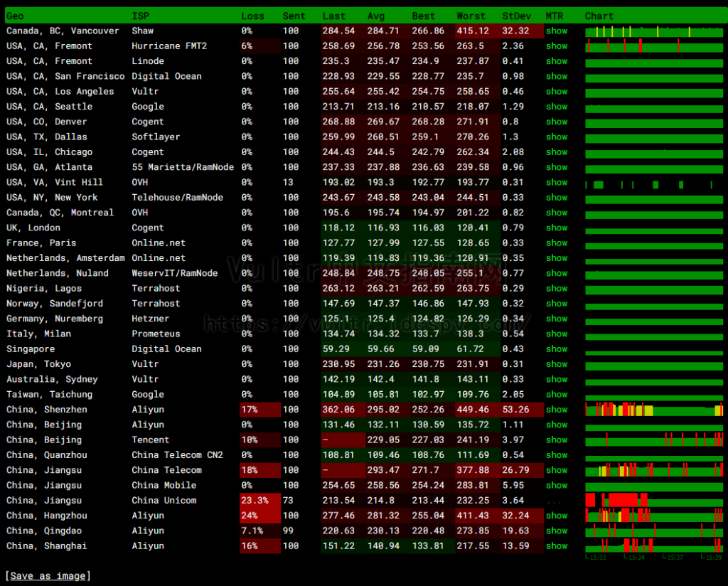
Task: Click the Loss column header
Action: coord(252,16)
